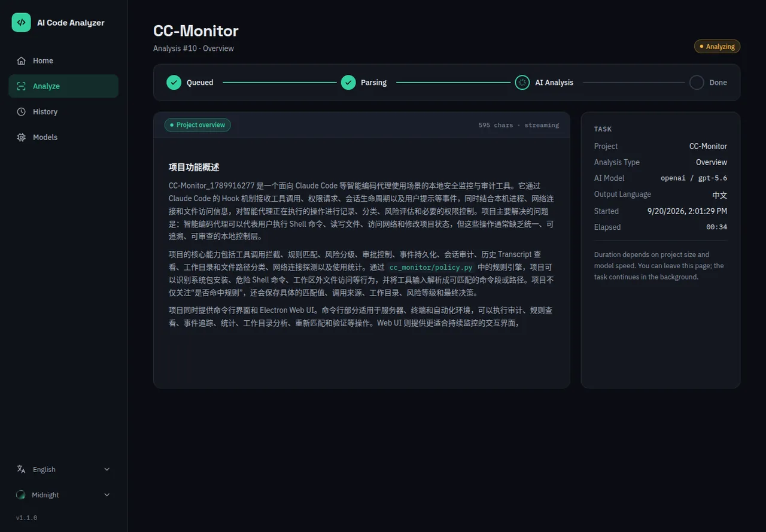Click the Analysis Type label
The width and height of the screenshot is (766, 532).
617,162
